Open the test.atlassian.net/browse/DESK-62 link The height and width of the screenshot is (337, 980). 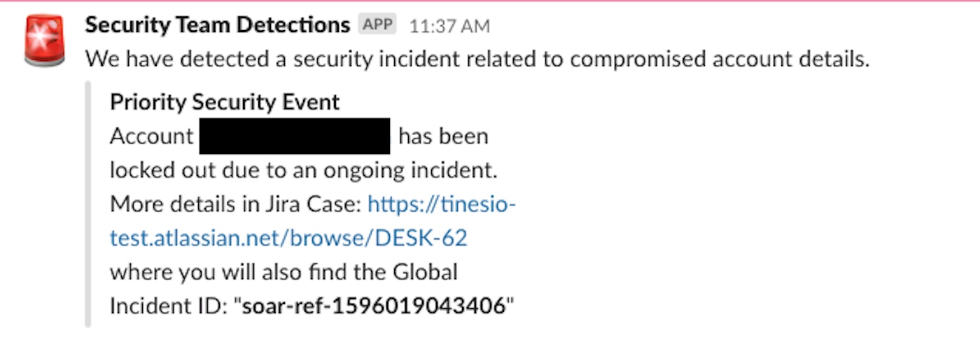pyautogui.click(x=288, y=238)
